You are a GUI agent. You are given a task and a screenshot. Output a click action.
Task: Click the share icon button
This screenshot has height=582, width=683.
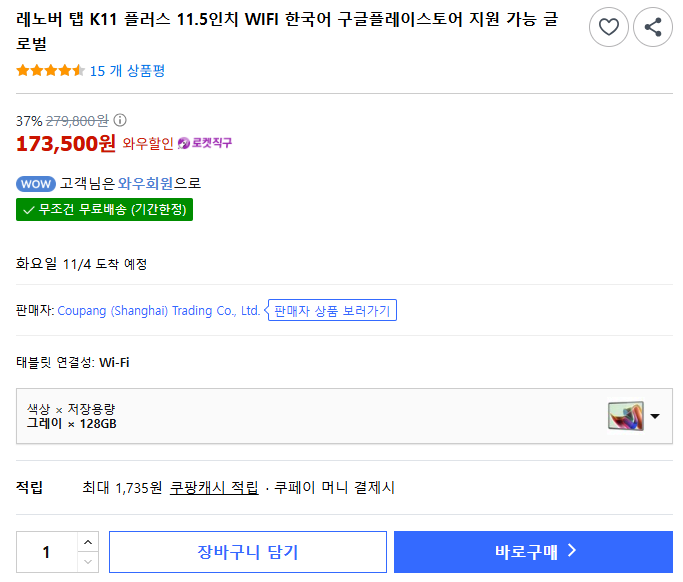[653, 27]
